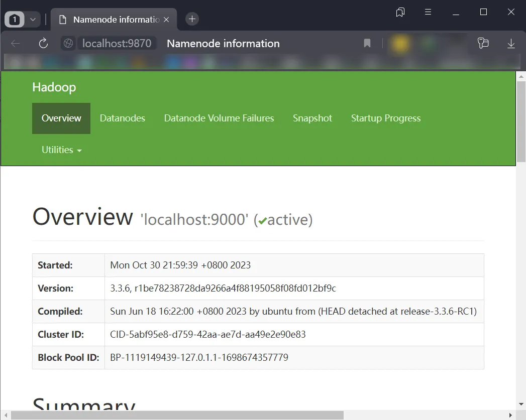Viewport: 526px width, 420px height.
Task: Close the Namenode information tab
Action: click(166, 20)
